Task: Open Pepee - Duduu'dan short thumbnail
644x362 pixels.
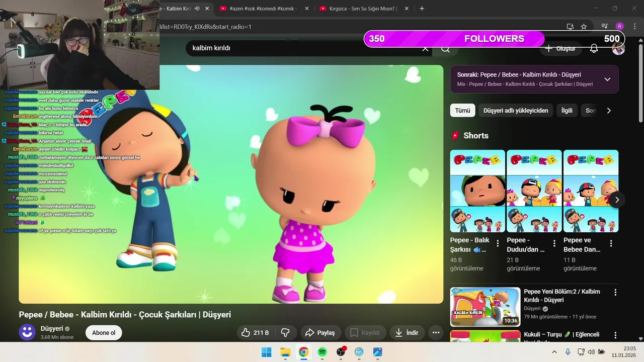Action: click(534, 191)
